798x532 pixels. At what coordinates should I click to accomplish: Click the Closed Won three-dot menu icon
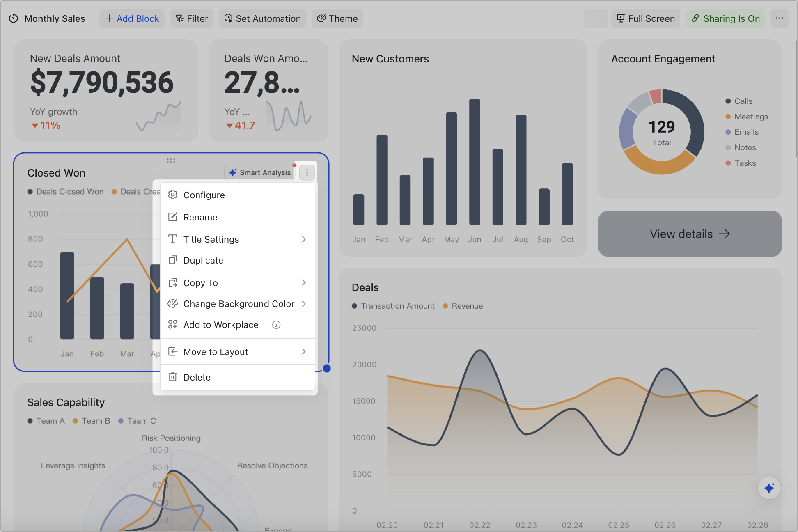click(x=307, y=172)
